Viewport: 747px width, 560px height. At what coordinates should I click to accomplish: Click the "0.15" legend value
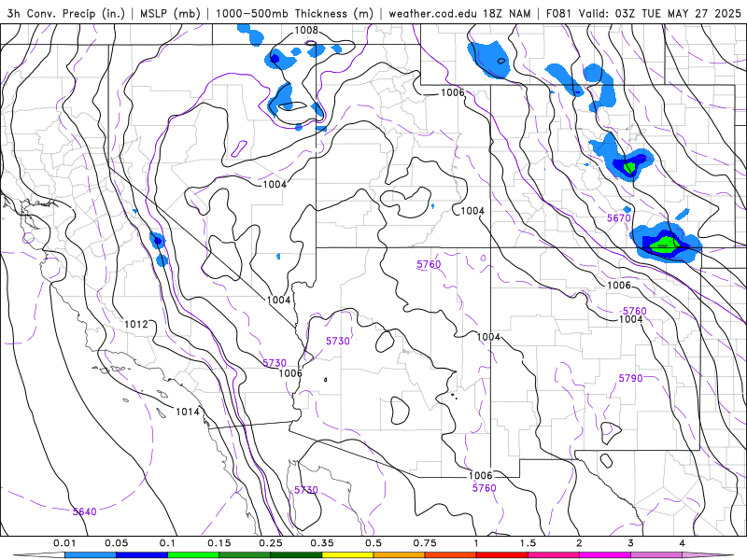click(x=219, y=543)
